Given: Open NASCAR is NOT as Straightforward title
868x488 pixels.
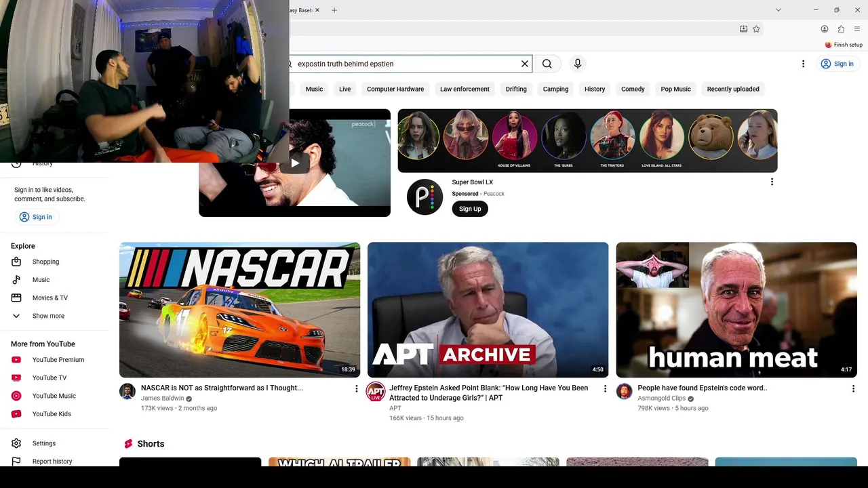Looking at the screenshot, I should point(222,388).
